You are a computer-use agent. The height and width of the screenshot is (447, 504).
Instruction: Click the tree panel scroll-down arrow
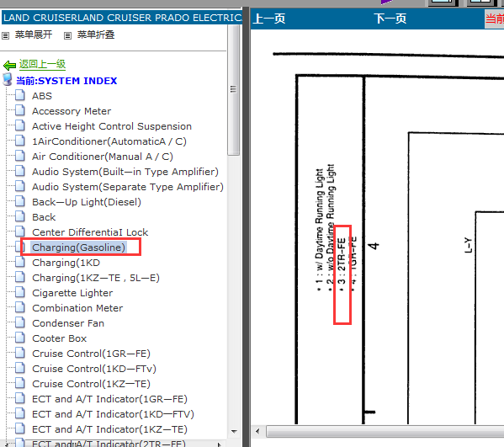click(234, 432)
